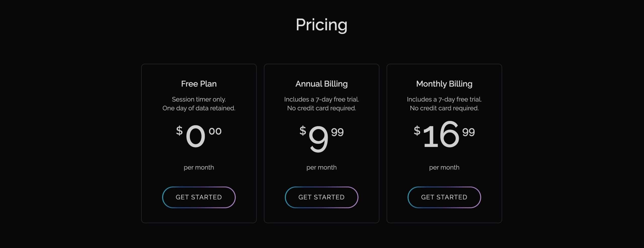This screenshot has height=248, width=644.
Task: Click 'per month' under the $16.99 price
Action: pyautogui.click(x=444, y=168)
